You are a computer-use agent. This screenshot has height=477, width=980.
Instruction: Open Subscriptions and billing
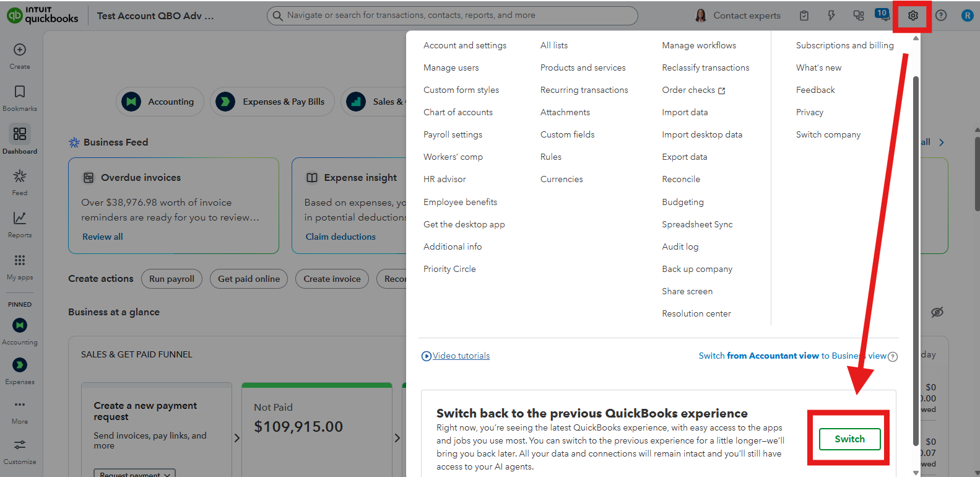(x=845, y=45)
